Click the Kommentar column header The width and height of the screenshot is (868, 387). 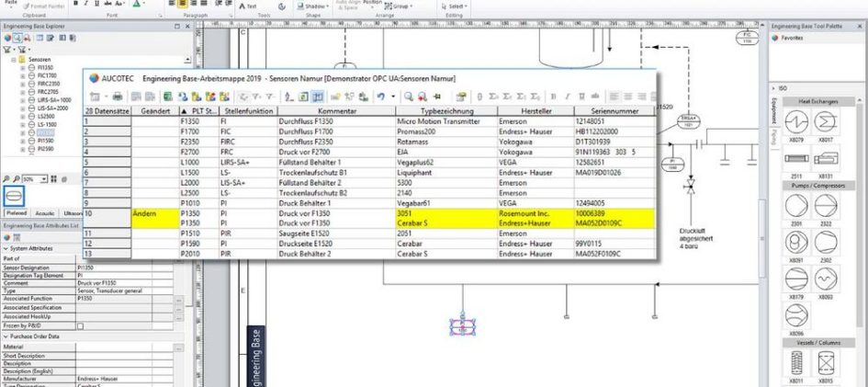tap(336, 111)
